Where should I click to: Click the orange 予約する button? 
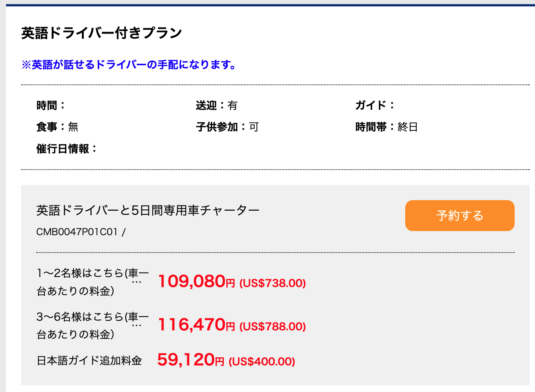(x=460, y=216)
